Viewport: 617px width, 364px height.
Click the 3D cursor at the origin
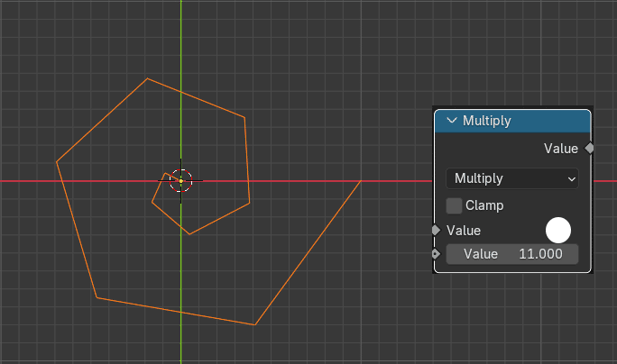[x=181, y=181]
